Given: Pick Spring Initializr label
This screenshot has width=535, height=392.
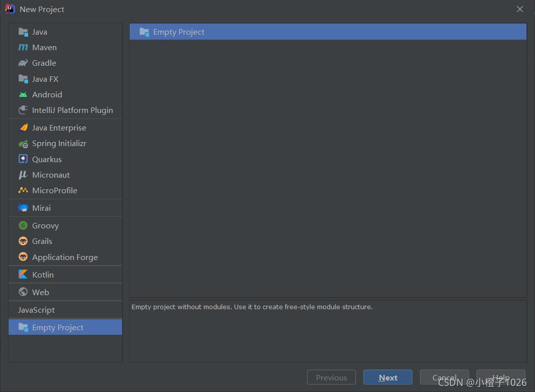Looking at the screenshot, I should coord(59,144).
